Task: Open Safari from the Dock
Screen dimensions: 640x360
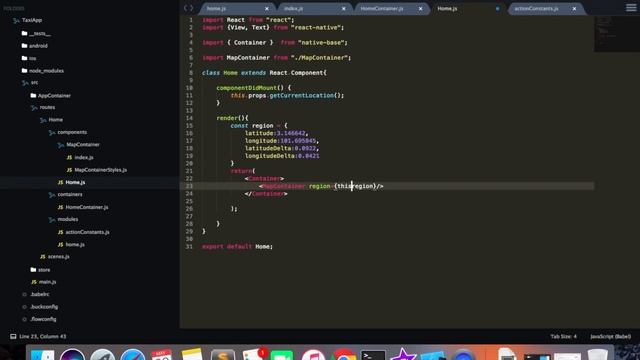Action: point(132,355)
